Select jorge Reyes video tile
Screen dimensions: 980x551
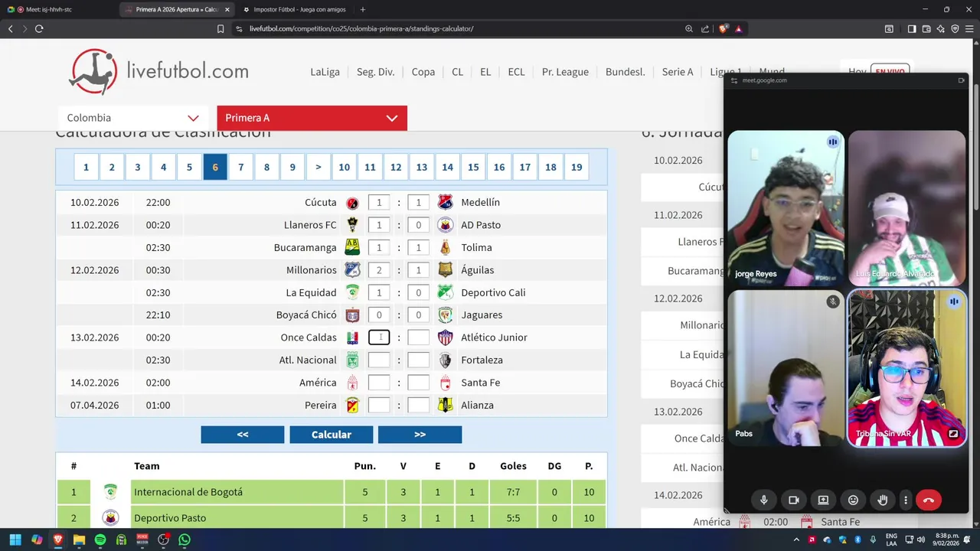[x=786, y=208]
